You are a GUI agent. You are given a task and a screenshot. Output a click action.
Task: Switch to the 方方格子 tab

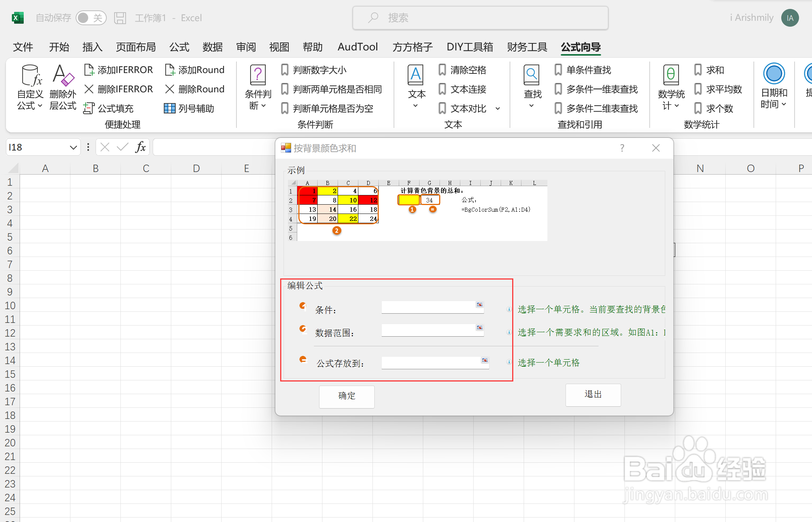click(x=412, y=47)
